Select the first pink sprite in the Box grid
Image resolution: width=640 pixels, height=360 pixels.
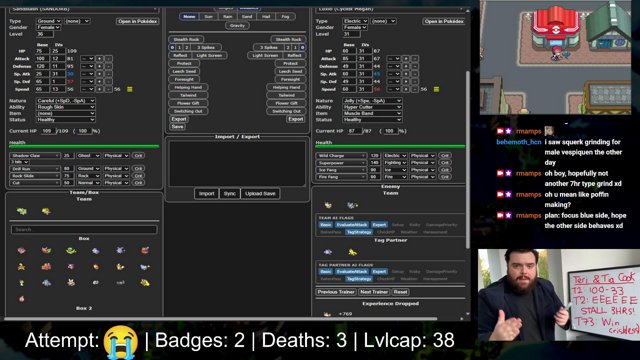22,250
